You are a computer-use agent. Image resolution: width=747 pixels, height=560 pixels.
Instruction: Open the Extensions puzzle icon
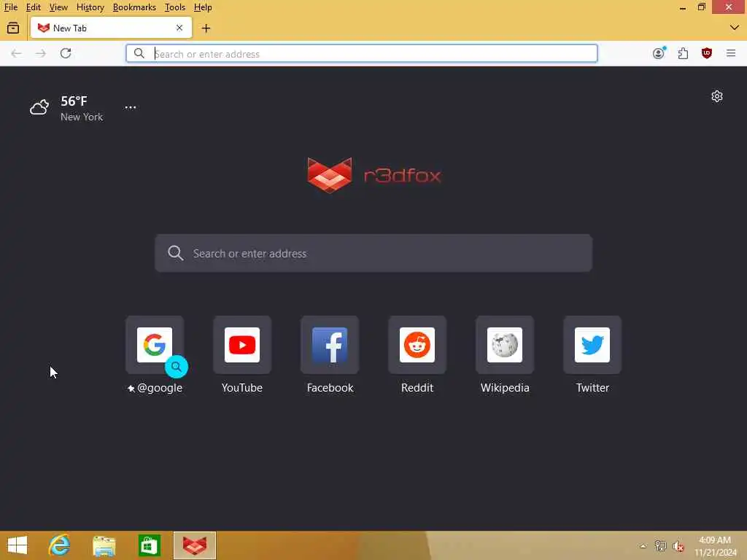[683, 53]
